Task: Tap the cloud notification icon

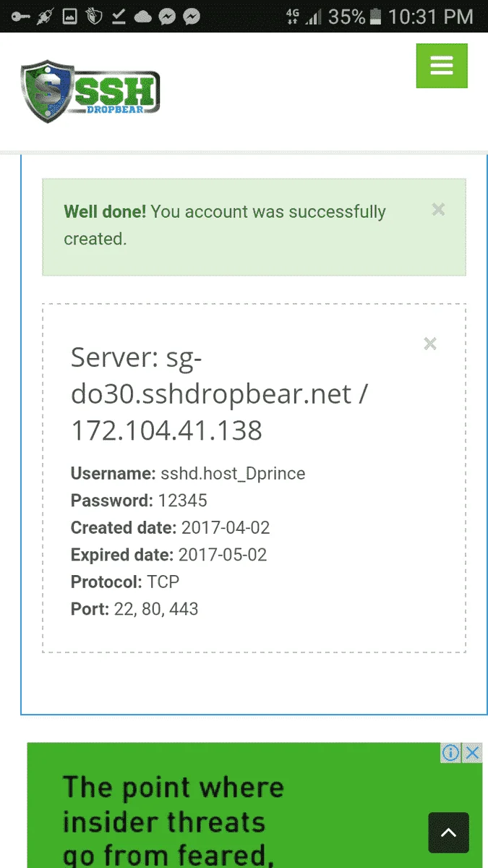Action: (143, 17)
